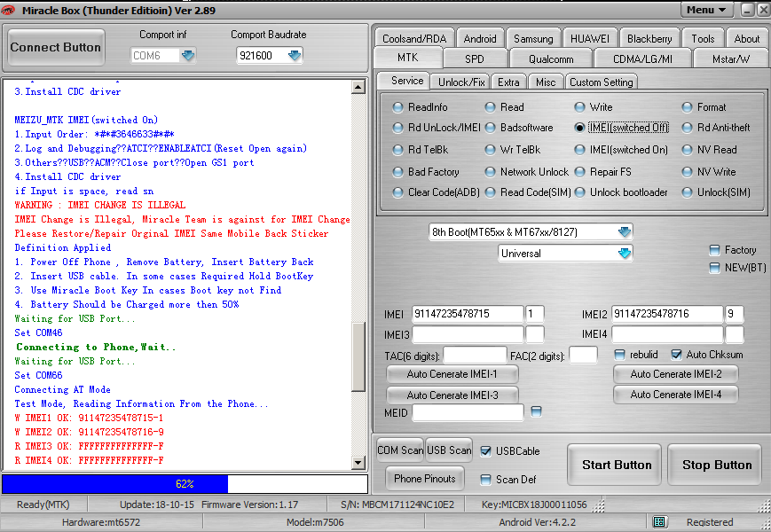Open the Tools tab

click(x=703, y=38)
